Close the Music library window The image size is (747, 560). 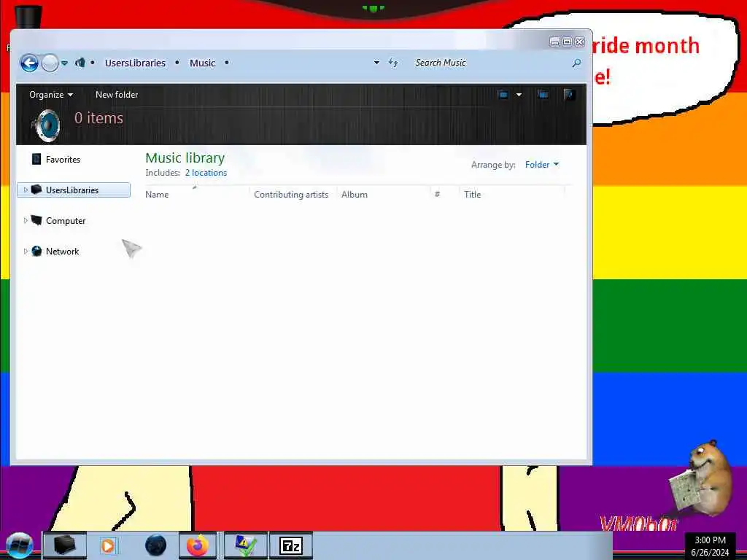[580, 42]
